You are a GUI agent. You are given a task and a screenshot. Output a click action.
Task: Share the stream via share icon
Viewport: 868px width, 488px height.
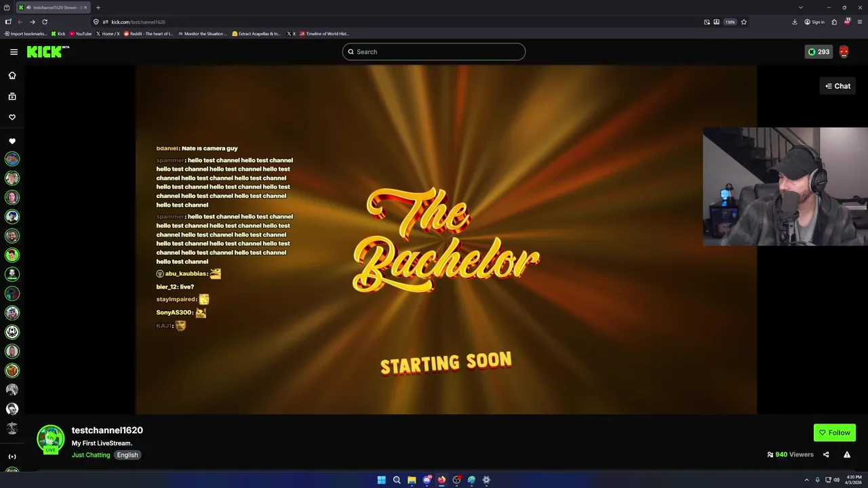click(x=826, y=455)
